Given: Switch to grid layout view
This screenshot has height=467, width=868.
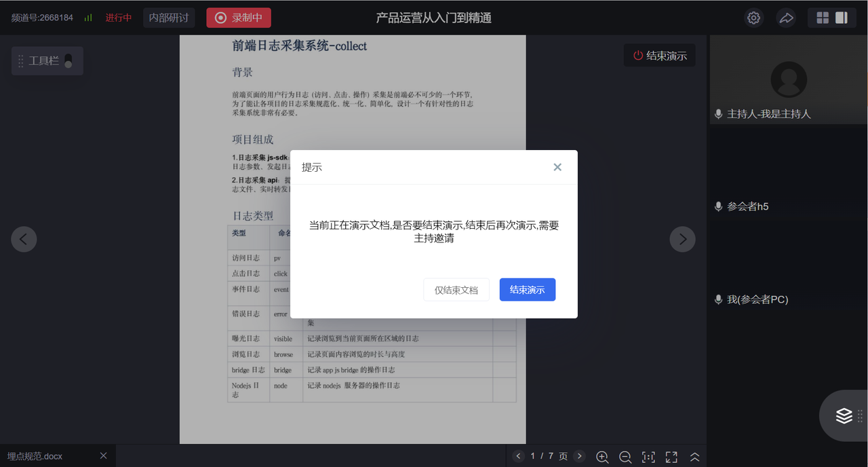Looking at the screenshot, I should pos(823,18).
